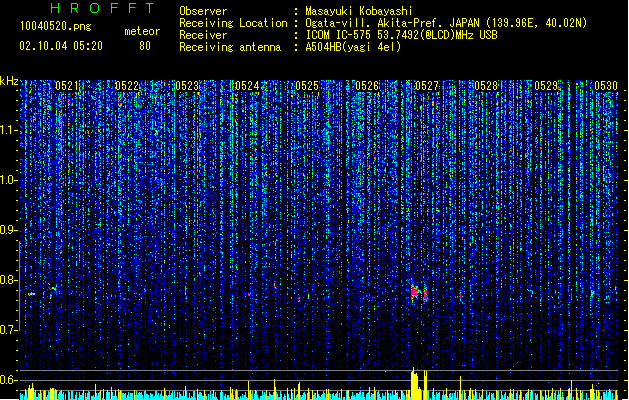Click time marker 0527
This screenshot has width=629, height=400.
coord(427,86)
